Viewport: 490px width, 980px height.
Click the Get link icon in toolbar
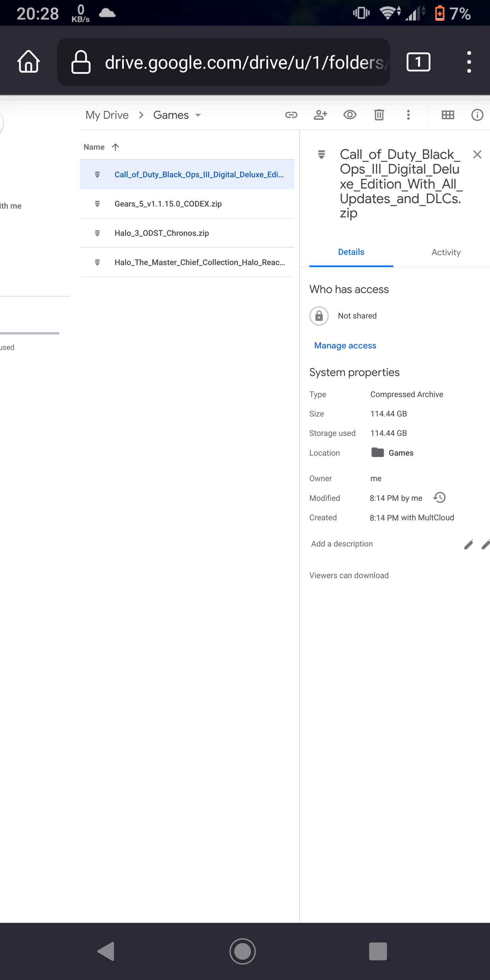click(x=291, y=115)
